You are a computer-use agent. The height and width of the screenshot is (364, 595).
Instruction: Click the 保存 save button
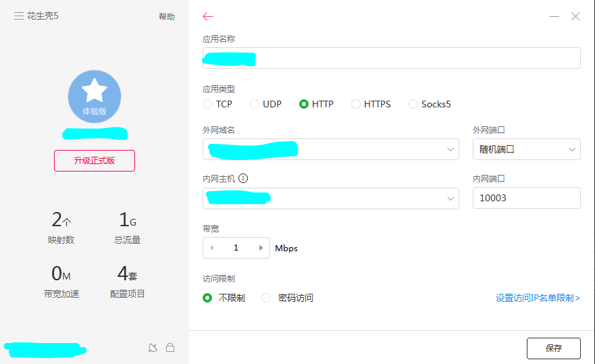[x=554, y=348]
